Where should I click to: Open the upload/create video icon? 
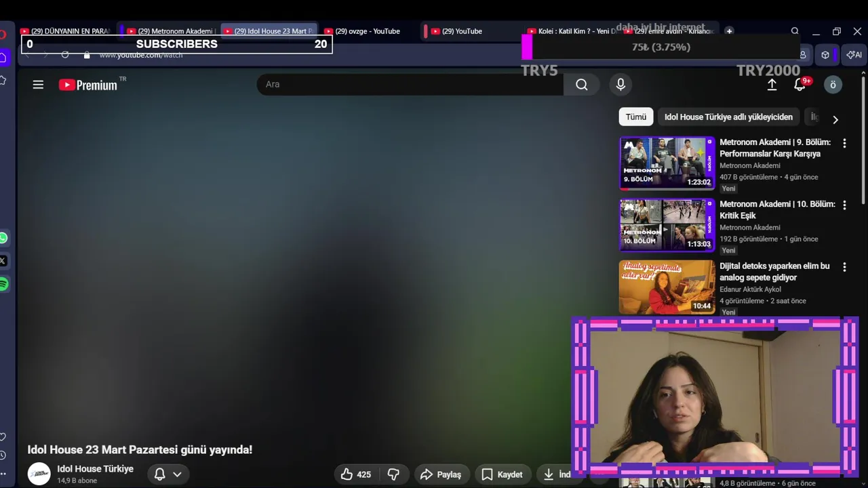tap(772, 84)
